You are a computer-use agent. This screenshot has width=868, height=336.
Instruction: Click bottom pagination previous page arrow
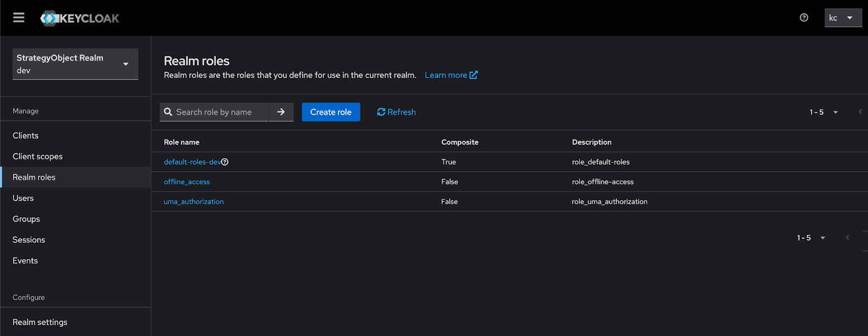847,238
